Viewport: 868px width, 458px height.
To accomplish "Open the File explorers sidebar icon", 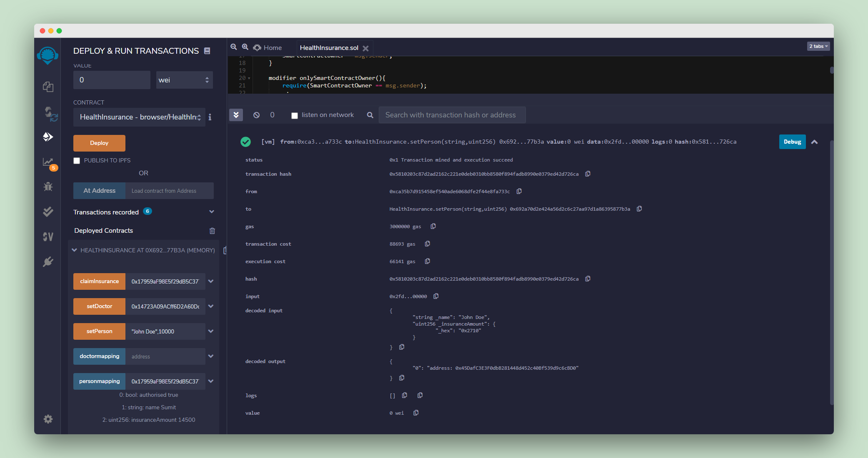I will point(48,87).
